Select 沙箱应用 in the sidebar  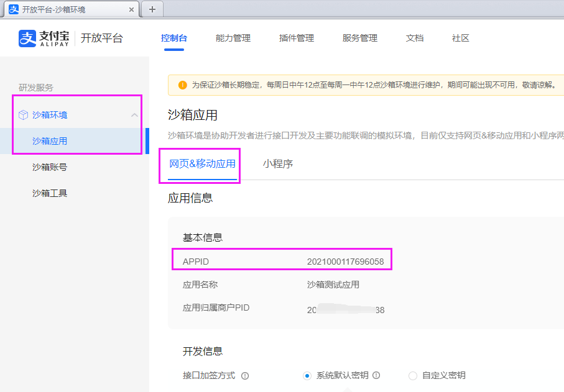coord(75,141)
